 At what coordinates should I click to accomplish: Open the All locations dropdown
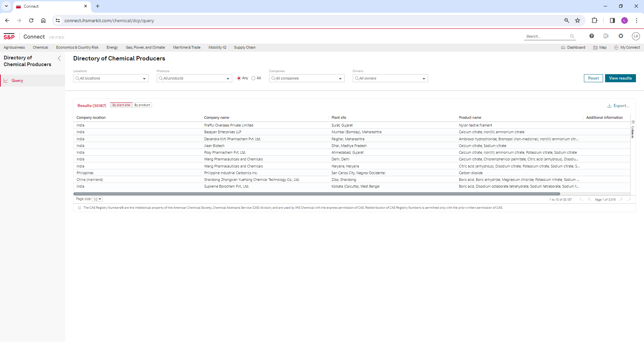pyautogui.click(x=111, y=78)
